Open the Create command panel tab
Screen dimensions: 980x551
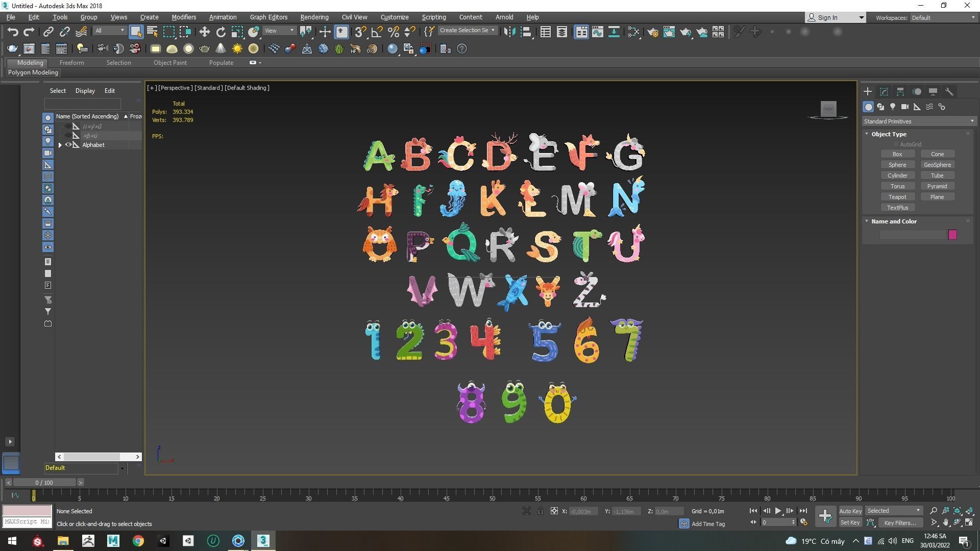coord(868,92)
